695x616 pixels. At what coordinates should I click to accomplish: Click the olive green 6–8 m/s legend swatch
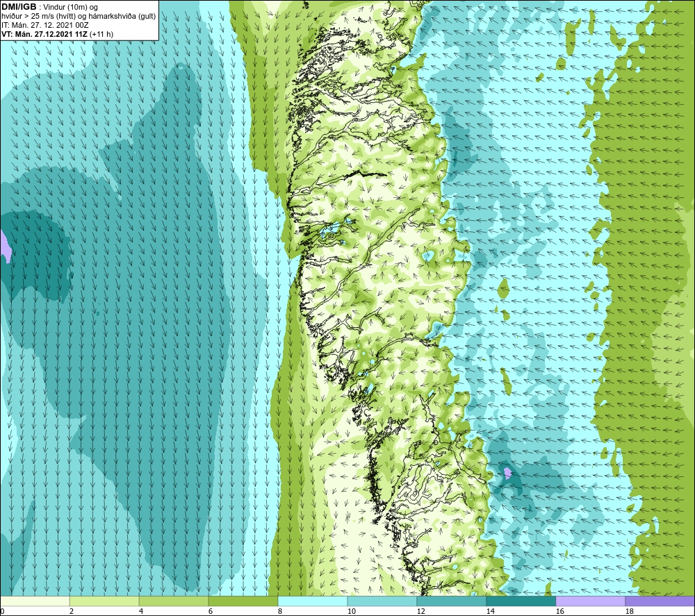243,601
